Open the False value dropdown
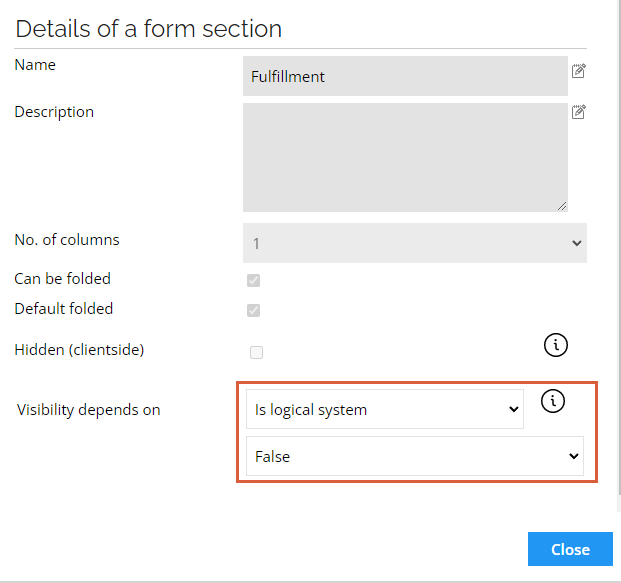 (415, 456)
